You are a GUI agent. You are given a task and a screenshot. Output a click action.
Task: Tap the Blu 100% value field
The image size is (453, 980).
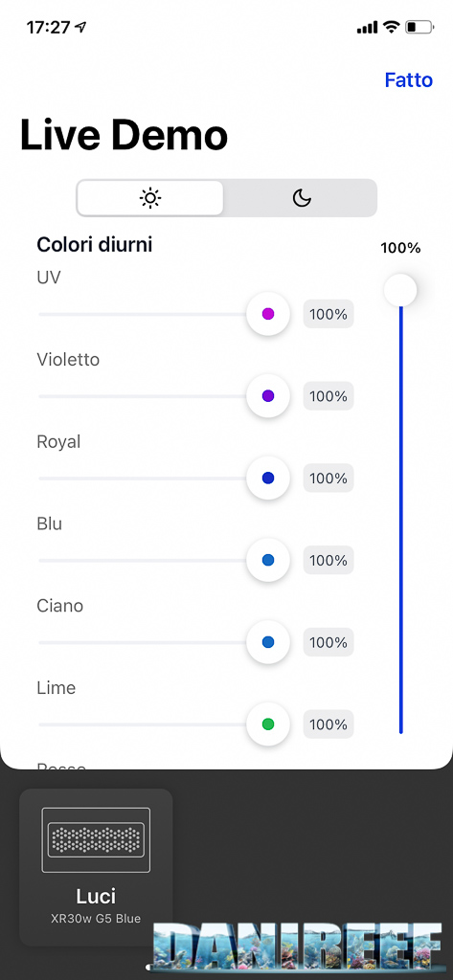[x=328, y=561]
